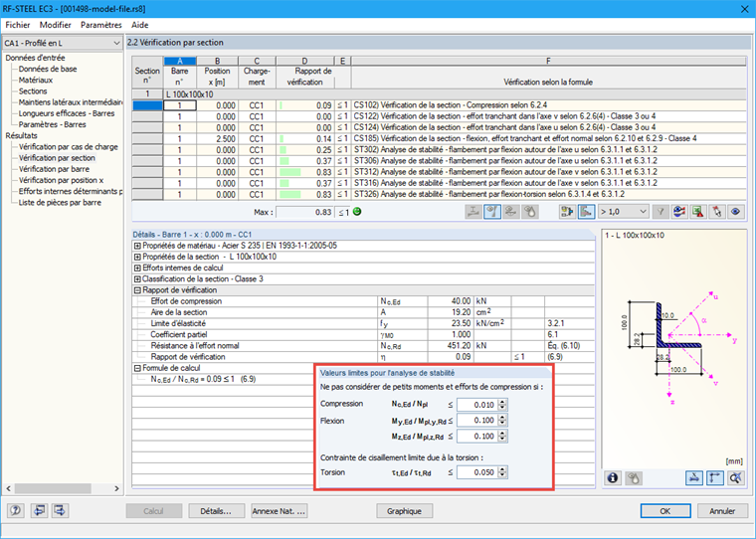The image size is (756, 539).
Task: Click the green status indicator near Max
Action: click(357, 212)
